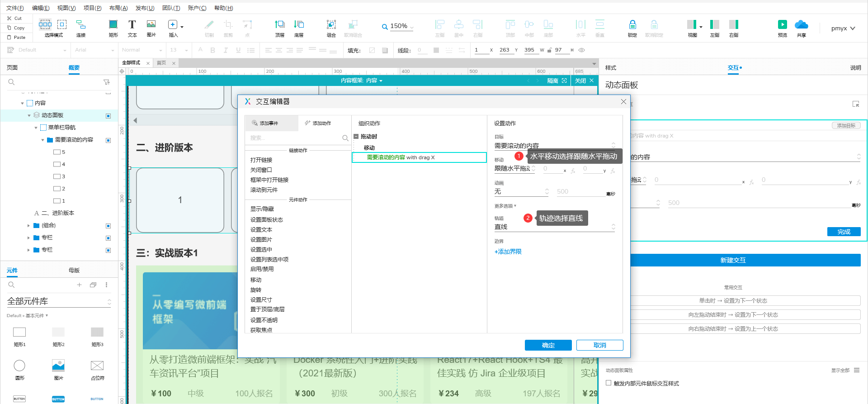Lock the widget with 锁定

(632, 28)
